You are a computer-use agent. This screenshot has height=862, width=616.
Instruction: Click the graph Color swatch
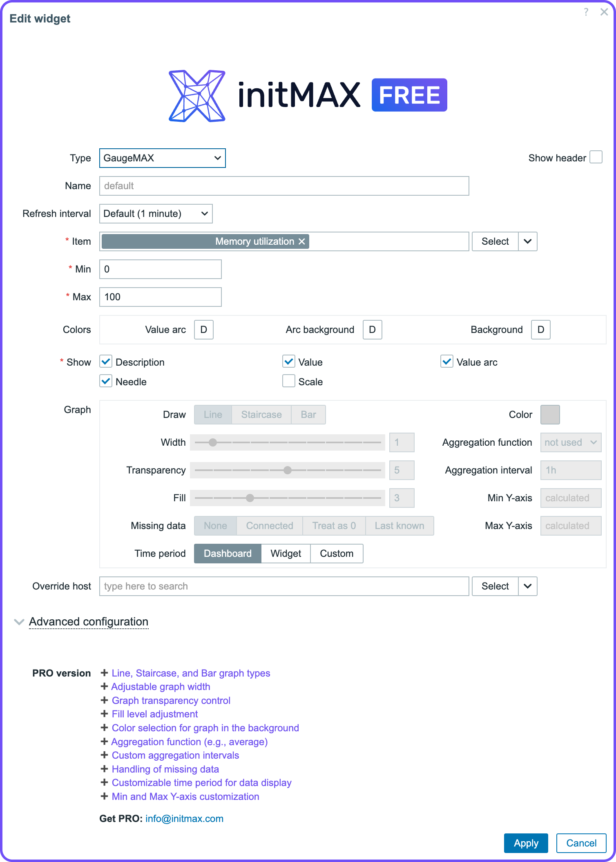[x=550, y=415]
